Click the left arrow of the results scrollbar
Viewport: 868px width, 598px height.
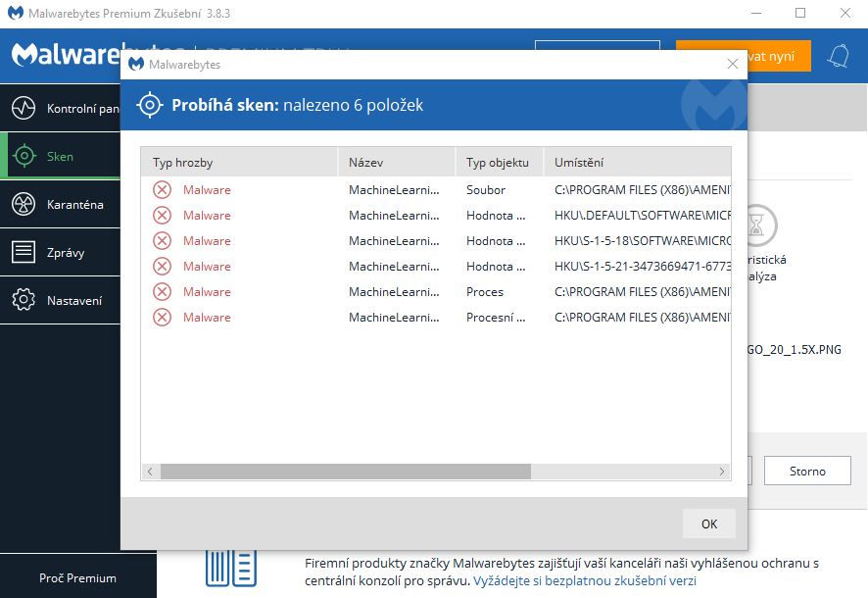pyautogui.click(x=150, y=472)
